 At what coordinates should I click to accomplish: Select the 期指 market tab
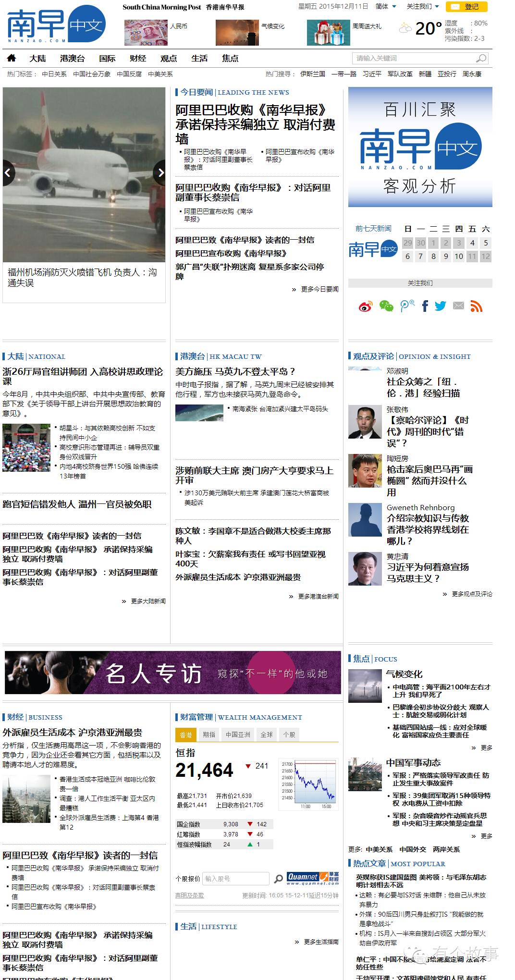pyautogui.click(x=209, y=735)
